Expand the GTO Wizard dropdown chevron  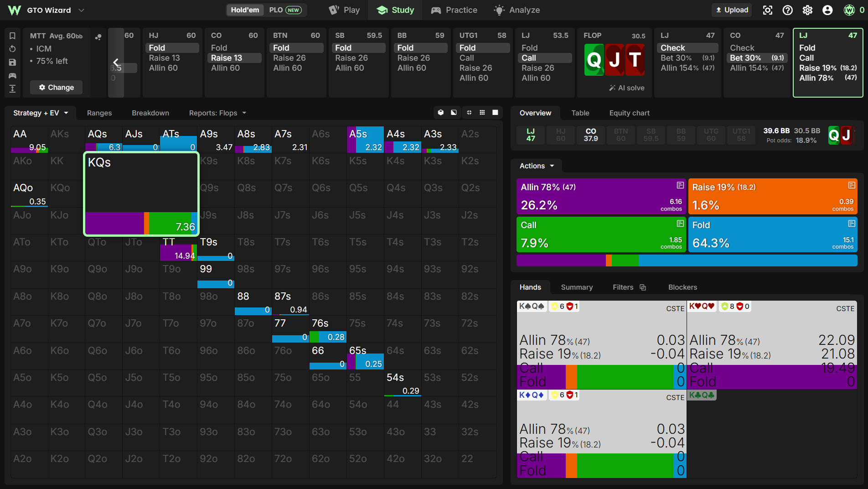(x=81, y=10)
